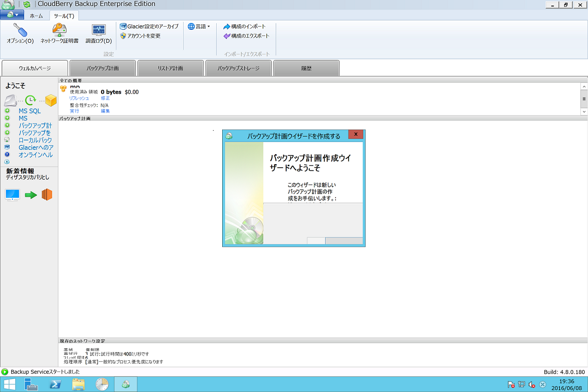Click 構成のインポート import configuration
The height and width of the screenshot is (392, 588).
pyautogui.click(x=245, y=27)
